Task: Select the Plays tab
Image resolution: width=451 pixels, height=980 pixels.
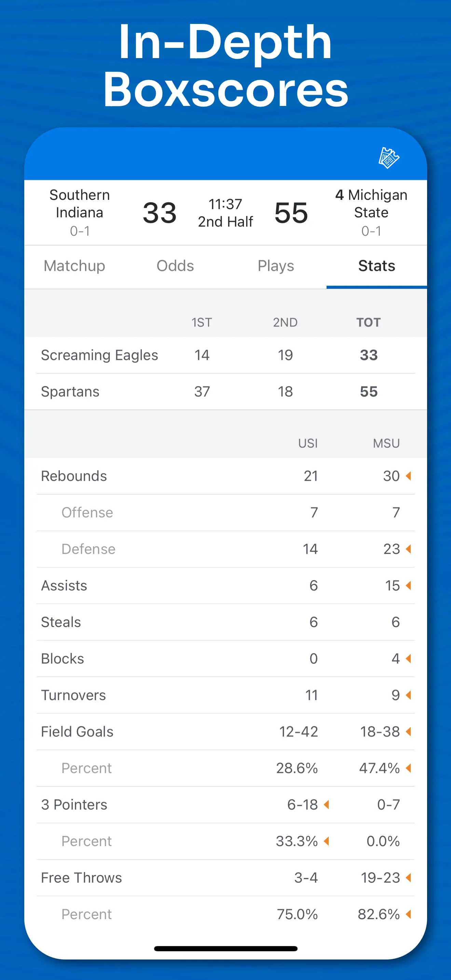Action: click(276, 266)
